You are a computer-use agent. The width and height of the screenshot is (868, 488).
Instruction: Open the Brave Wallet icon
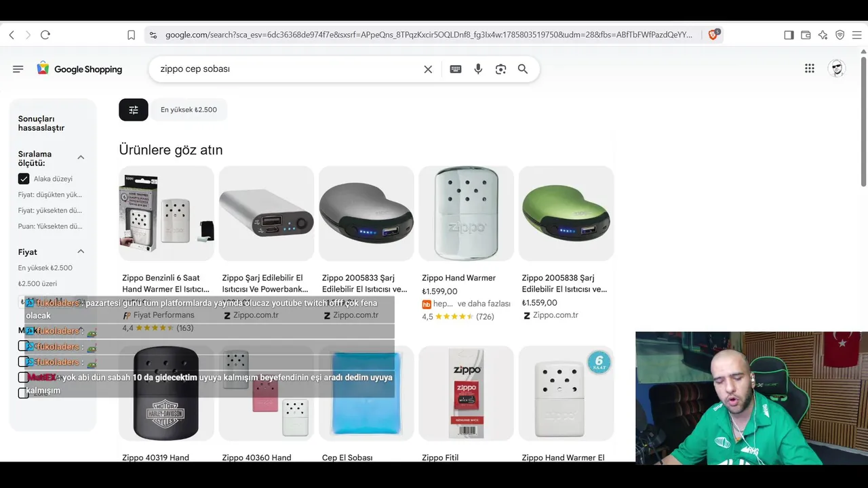806,35
